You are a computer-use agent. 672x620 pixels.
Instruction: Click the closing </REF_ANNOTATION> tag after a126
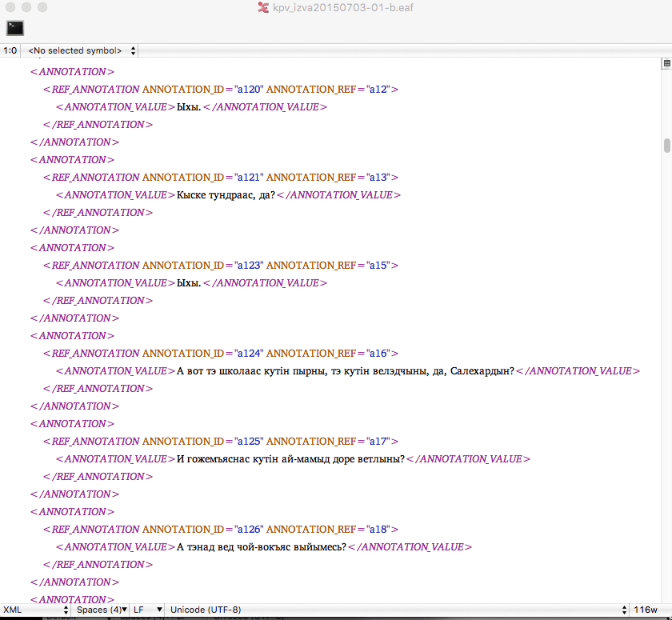tap(98, 564)
